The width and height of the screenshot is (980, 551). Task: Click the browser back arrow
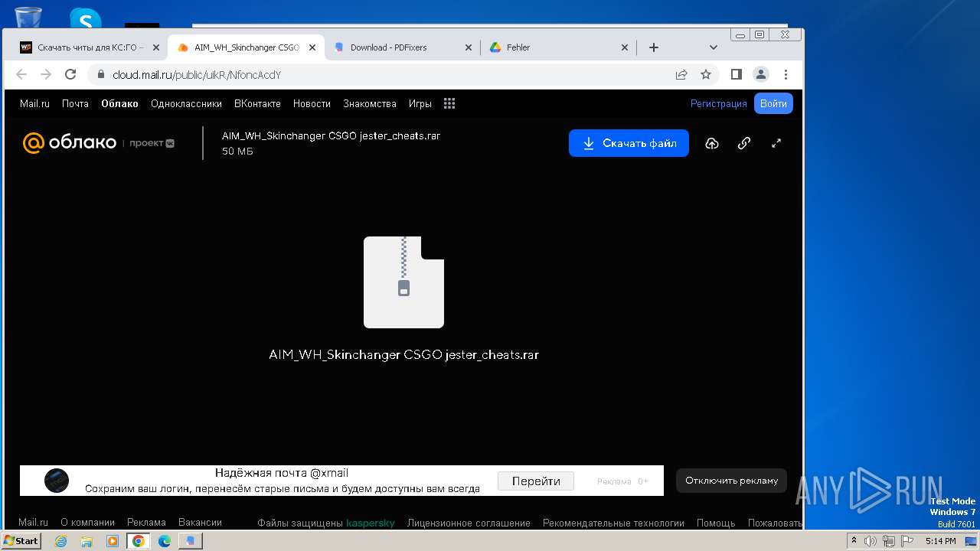tap(21, 74)
